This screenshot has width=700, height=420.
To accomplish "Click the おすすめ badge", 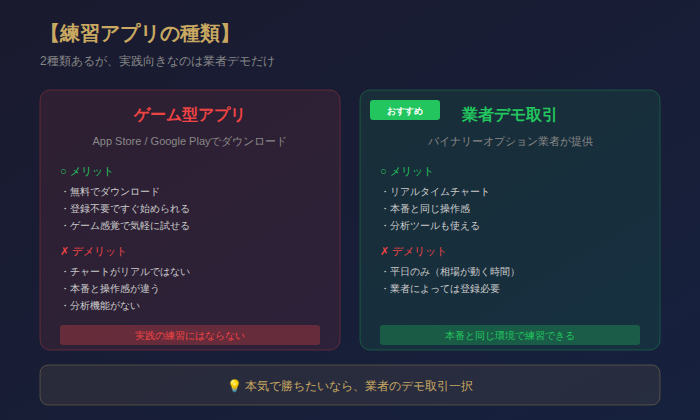I will (x=405, y=110).
